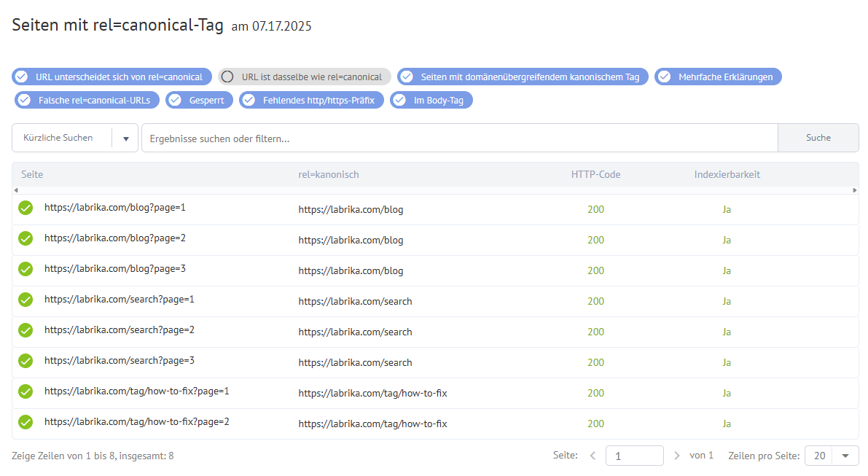Click green check icon for search?page=1 row
This screenshot has height=476, width=868.
tap(26, 300)
